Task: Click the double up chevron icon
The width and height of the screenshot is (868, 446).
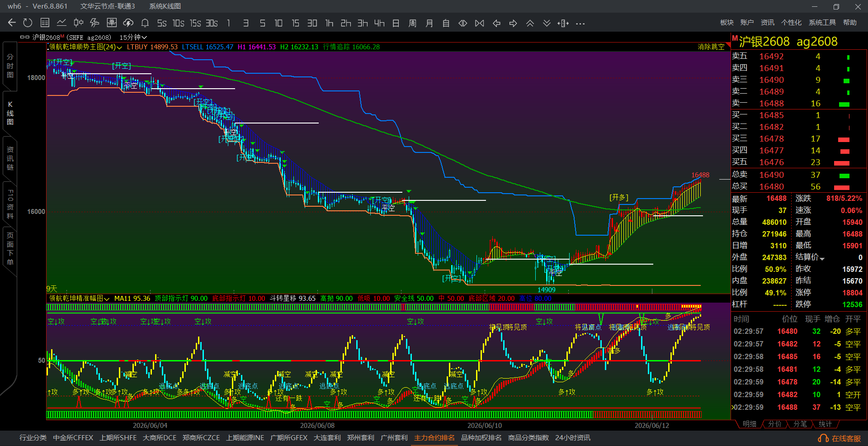Action: coord(530,23)
